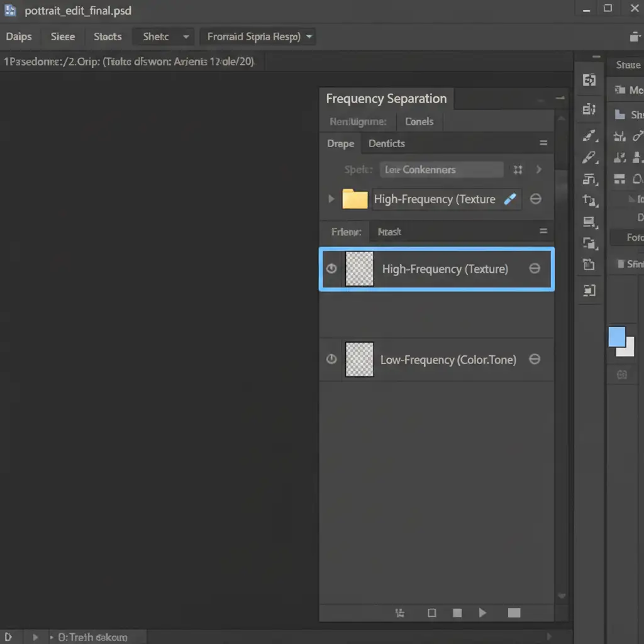Image resolution: width=644 pixels, height=644 pixels.
Task: Click the topmost icon in the vertical tool strip
Action: (x=589, y=80)
